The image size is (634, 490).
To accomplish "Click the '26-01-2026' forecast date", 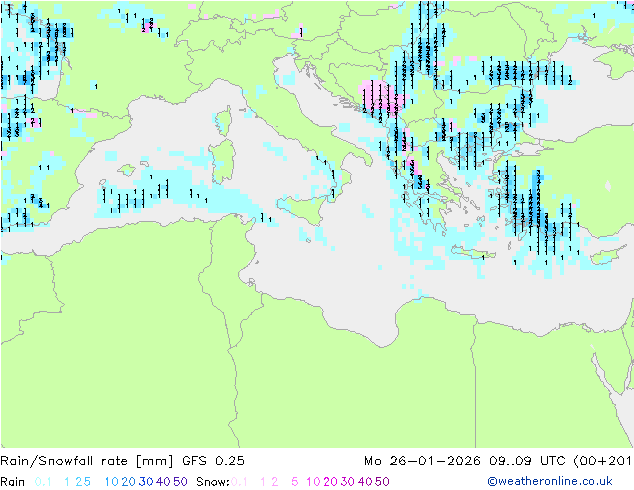I will [x=435, y=461].
